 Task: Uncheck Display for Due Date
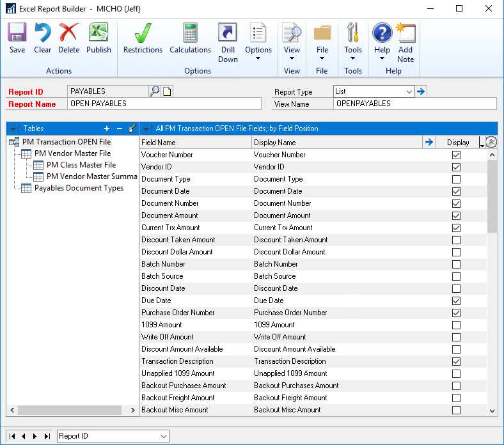point(456,301)
